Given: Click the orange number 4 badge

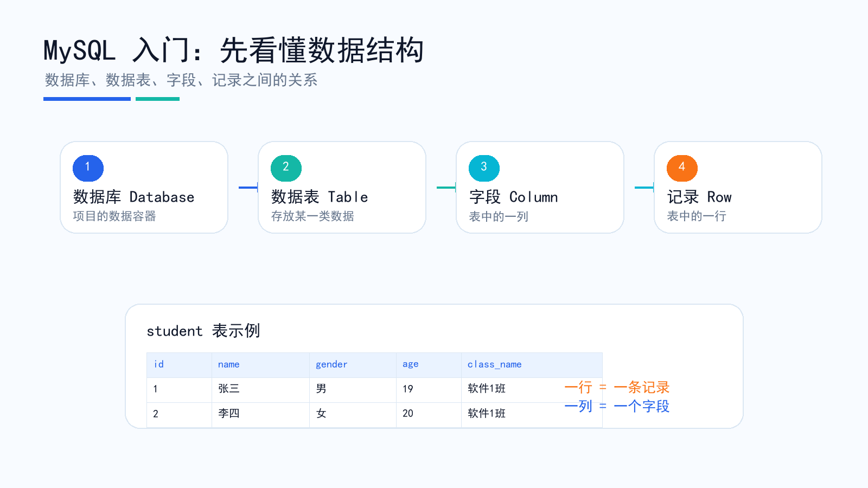Looking at the screenshot, I should (682, 168).
